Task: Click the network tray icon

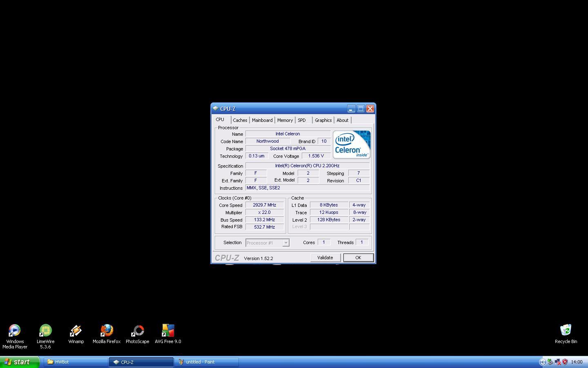Action: (x=558, y=362)
